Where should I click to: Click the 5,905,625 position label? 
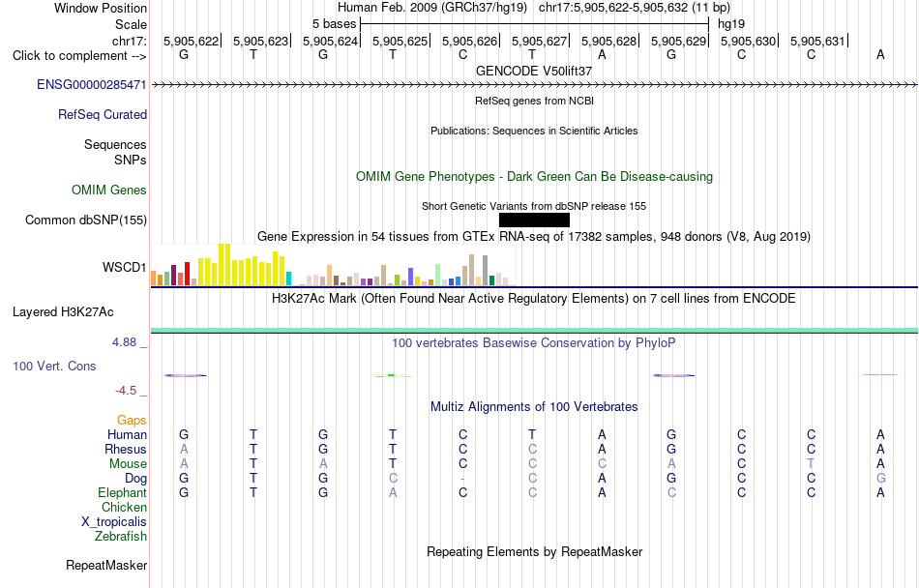[x=400, y=41]
